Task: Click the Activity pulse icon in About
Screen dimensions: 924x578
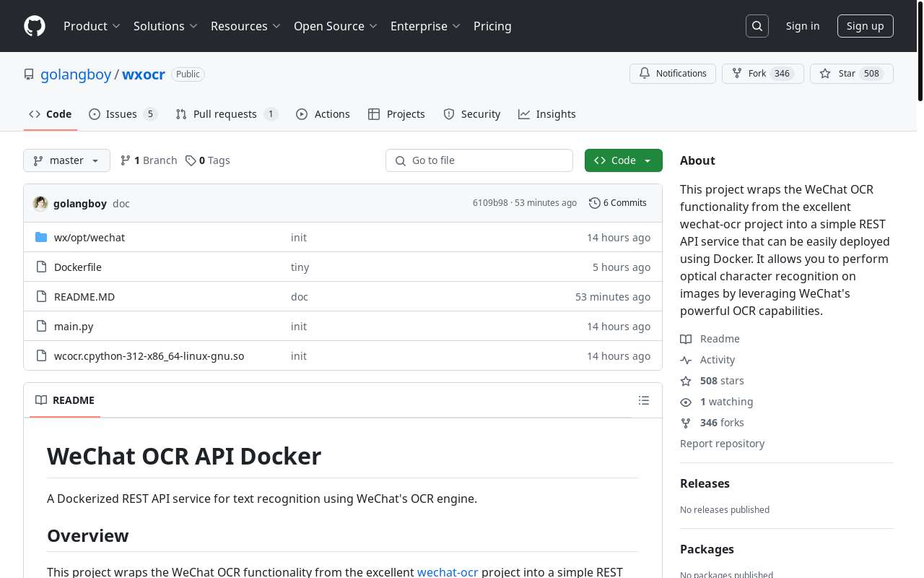Action: pyautogui.click(x=686, y=360)
